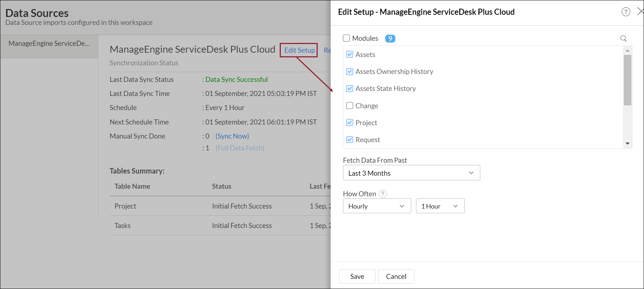
Task: Uncheck the Request module
Action: click(x=349, y=140)
